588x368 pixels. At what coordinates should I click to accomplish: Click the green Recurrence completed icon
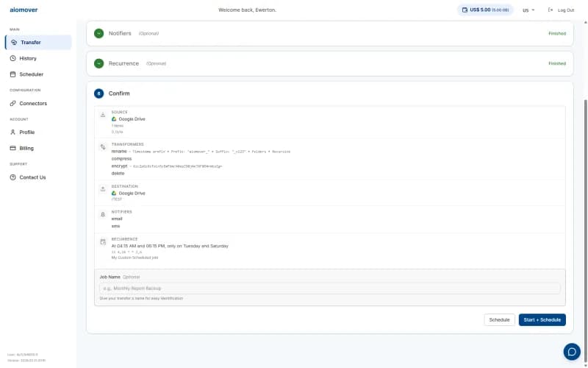(98, 63)
